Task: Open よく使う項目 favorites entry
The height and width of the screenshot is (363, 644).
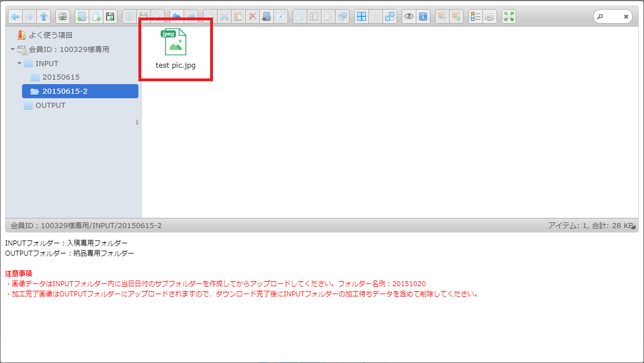Action: [50, 35]
